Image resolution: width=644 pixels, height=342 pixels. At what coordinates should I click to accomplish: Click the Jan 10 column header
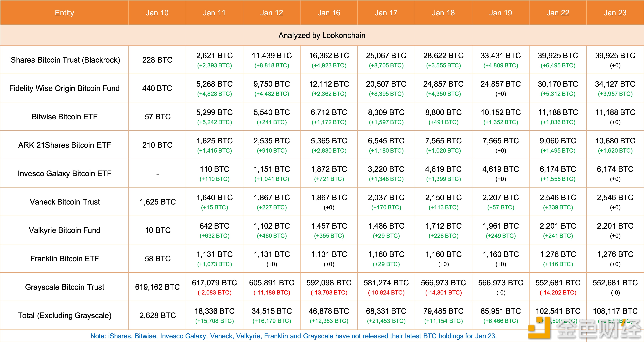click(157, 13)
